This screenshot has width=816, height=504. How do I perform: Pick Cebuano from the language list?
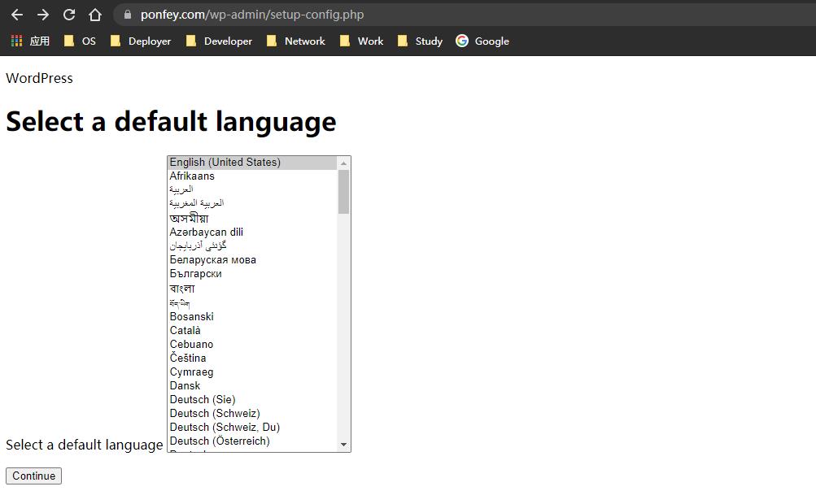[252, 345]
